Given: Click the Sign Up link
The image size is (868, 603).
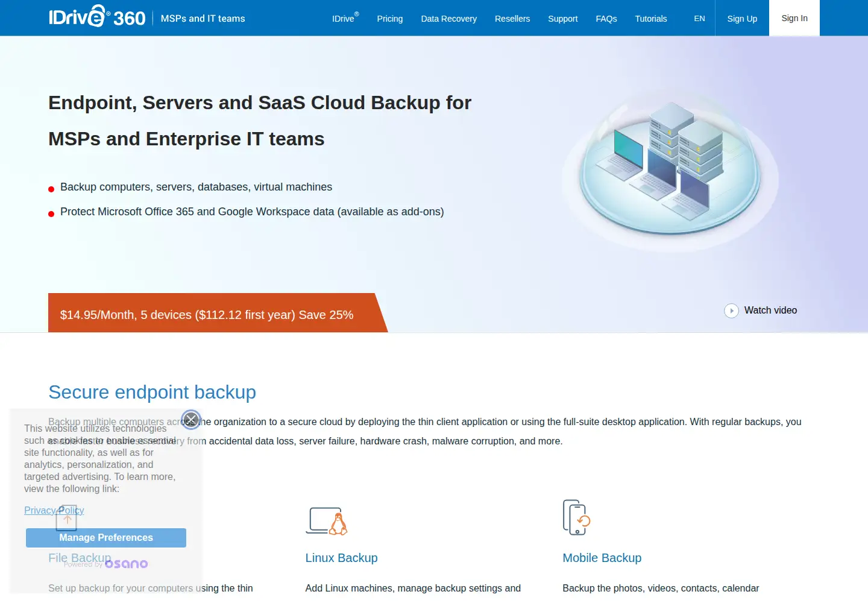Looking at the screenshot, I should click(742, 19).
